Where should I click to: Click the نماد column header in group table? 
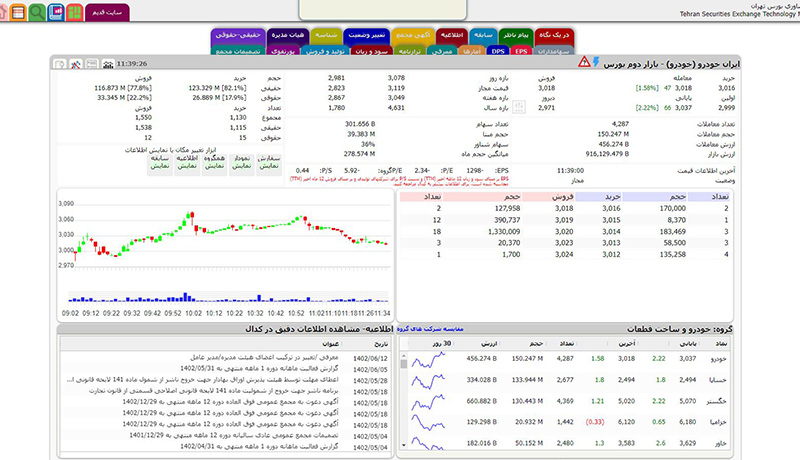coord(721,344)
